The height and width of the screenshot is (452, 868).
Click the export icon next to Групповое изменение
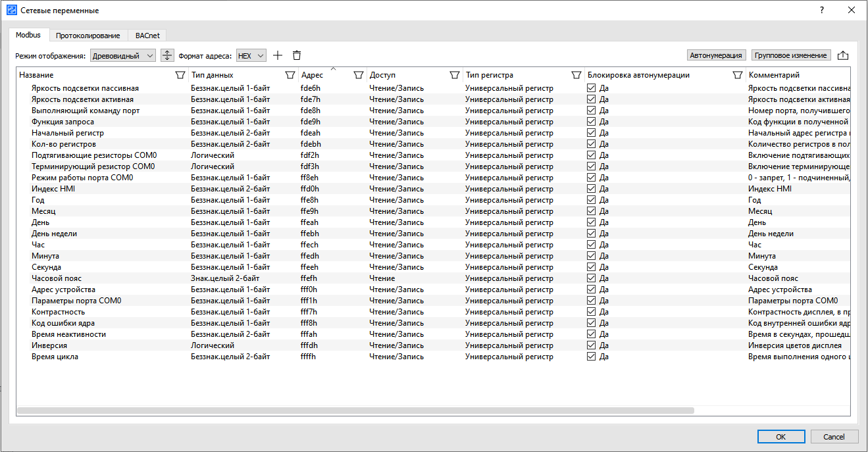[843, 56]
